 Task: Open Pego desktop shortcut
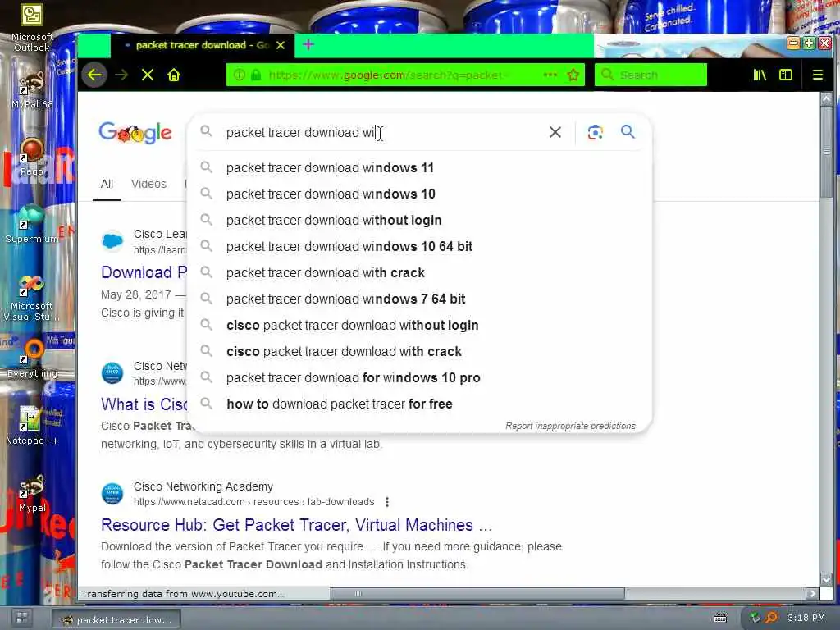click(32, 157)
